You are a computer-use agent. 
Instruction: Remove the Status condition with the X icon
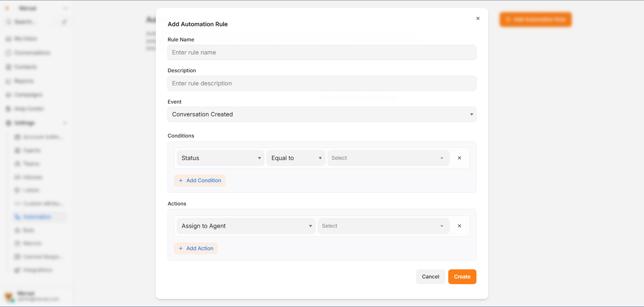coord(459,158)
